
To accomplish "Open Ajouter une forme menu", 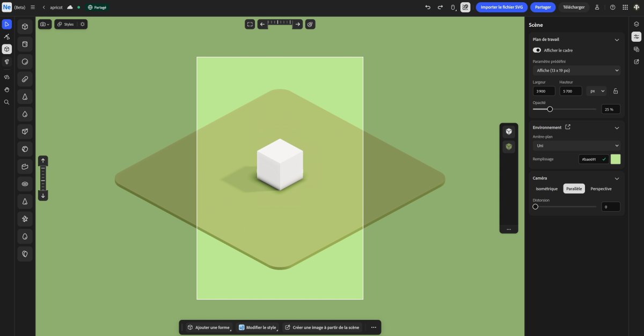I will [208, 327].
